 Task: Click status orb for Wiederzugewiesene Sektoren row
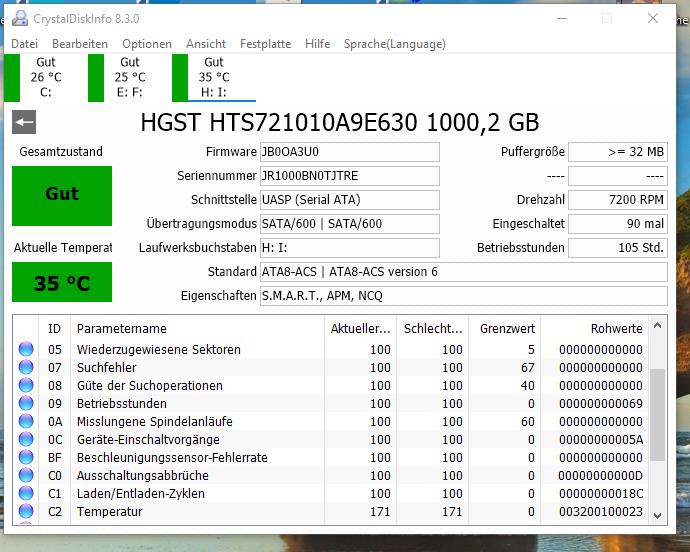point(26,349)
